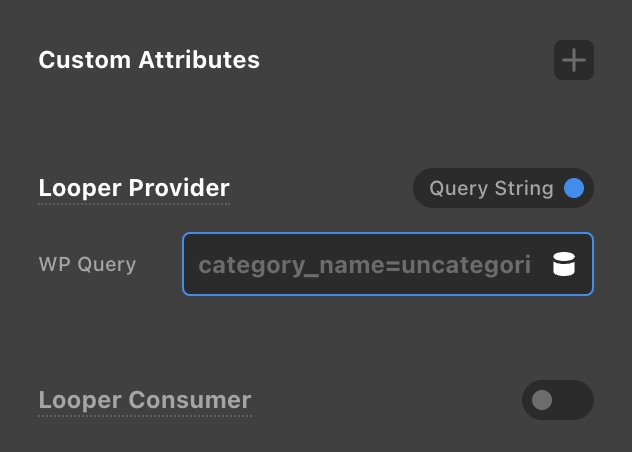Click the Query String text label
Screen dimensions: 632x452
tap(491, 188)
